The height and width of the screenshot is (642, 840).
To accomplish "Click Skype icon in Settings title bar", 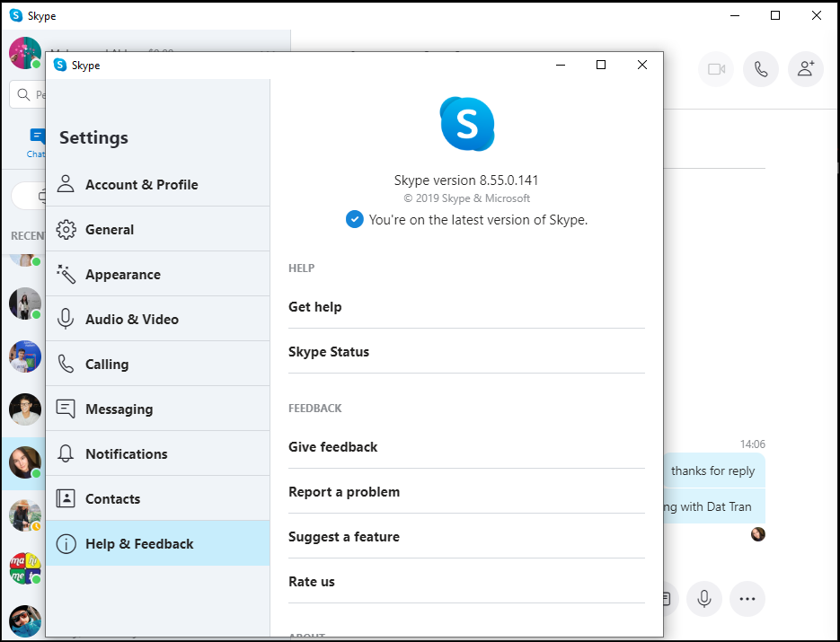I will 60,65.
